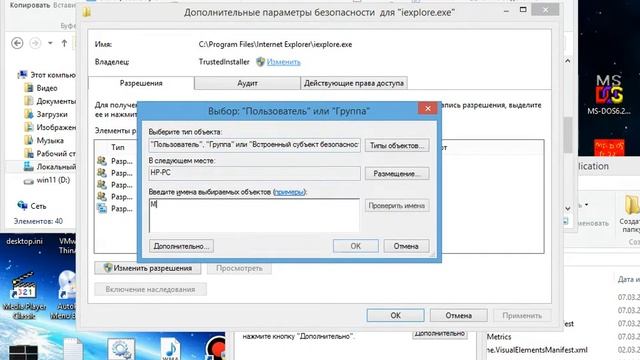
Task: Open the recent locations dropdown in Explorer
Action: 50,43
